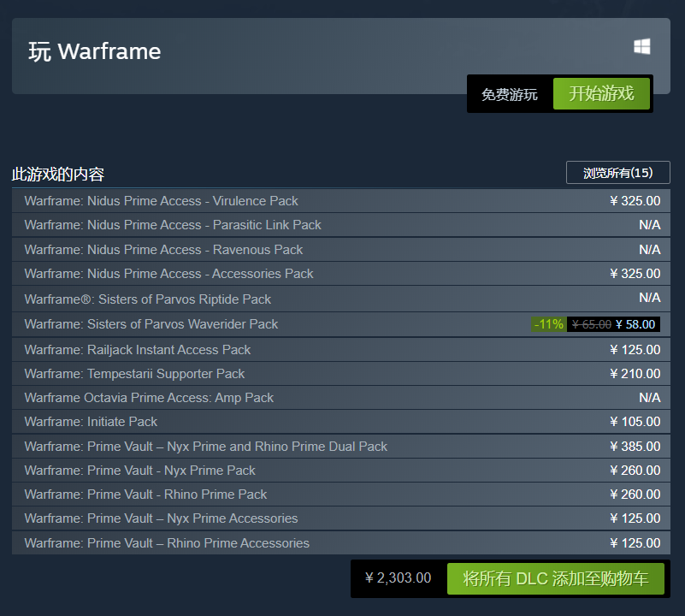The height and width of the screenshot is (616, 685).
Task: Click the 此游戏的内容 section heading
Action: [58, 174]
